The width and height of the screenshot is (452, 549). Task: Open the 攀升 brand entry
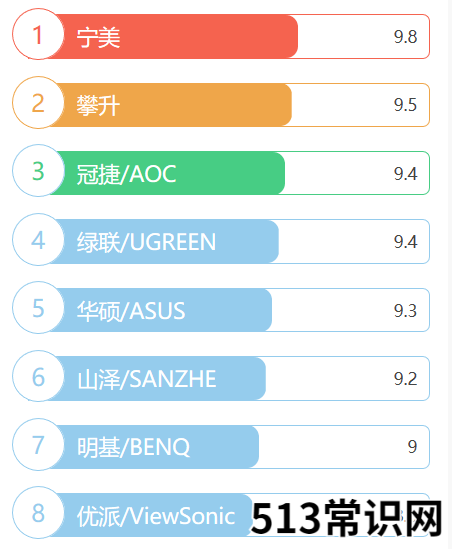tap(98, 105)
